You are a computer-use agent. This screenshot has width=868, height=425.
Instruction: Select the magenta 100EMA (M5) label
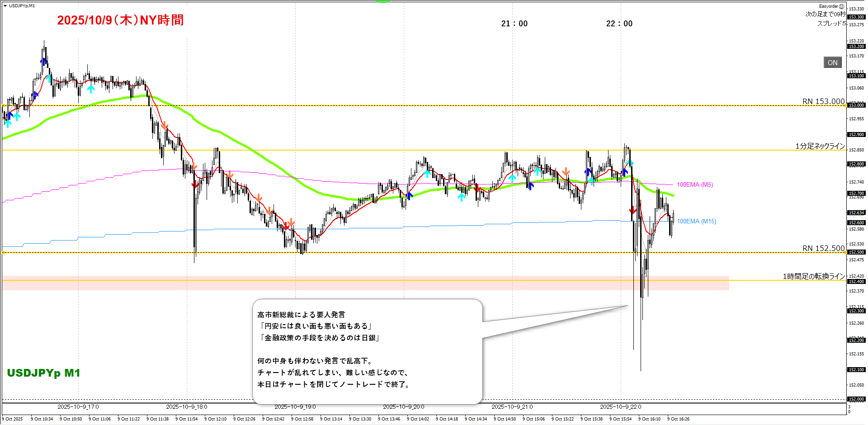694,184
